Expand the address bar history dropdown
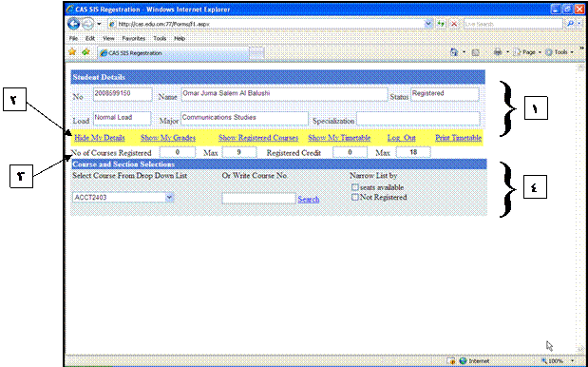 [428, 24]
